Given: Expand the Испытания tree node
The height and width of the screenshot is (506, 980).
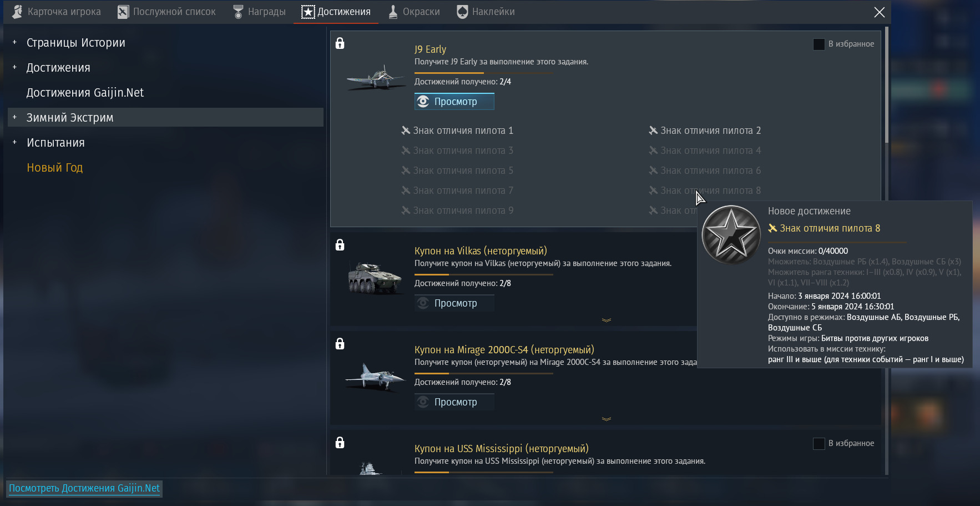Looking at the screenshot, I should click(14, 142).
